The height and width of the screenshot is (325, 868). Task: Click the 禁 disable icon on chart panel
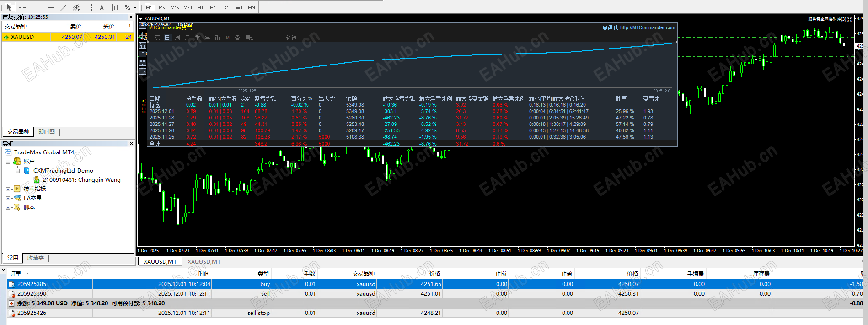point(143,63)
